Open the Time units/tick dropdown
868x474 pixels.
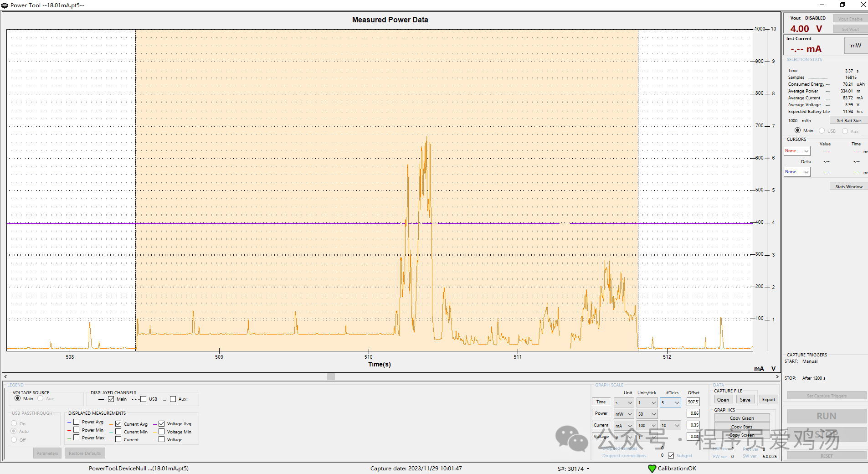pos(647,403)
